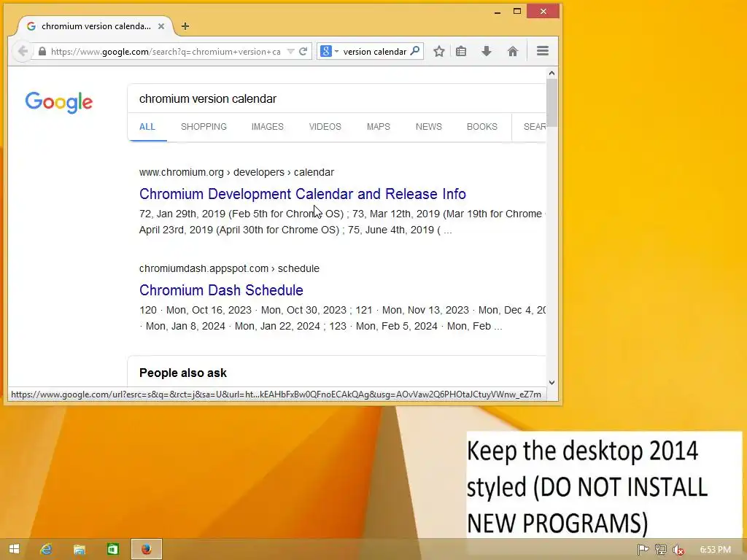Click the second result snippet starting 120 · Mon, Oct 16
Screen dimensions: 747x560
pos(342,318)
